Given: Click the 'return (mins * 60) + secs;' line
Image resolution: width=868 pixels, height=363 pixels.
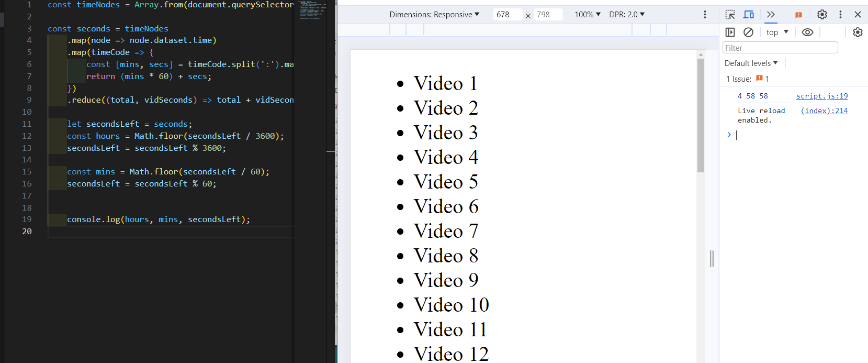Looking at the screenshot, I should (x=149, y=76).
